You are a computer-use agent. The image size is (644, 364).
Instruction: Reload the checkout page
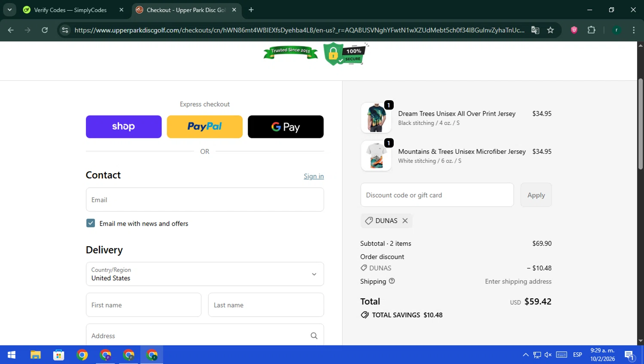pos(45,30)
